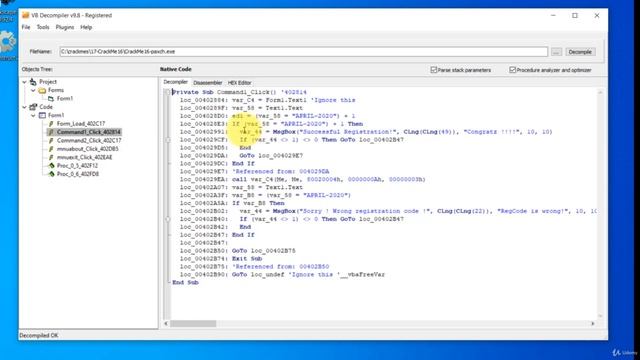Image resolution: width=640 pixels, height=360 pixels.
Task: Switch to the Disassembler tab
Action: click(207, 82)
